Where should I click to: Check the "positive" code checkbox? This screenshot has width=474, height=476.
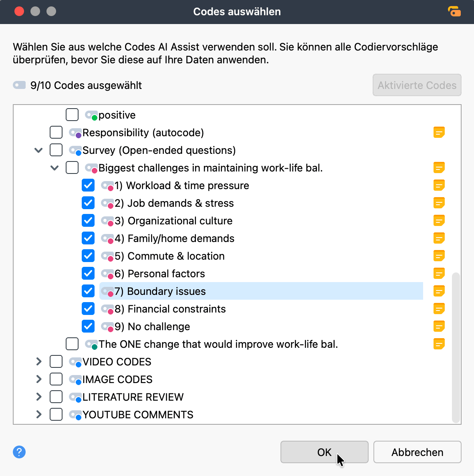(x=72, y=115)
